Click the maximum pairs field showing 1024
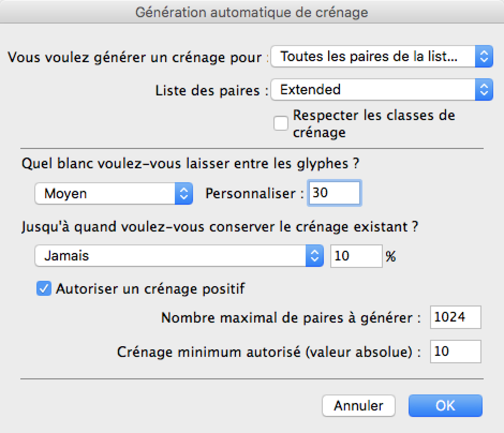Viewport: 504px width, 433px height. pos(455,317)
